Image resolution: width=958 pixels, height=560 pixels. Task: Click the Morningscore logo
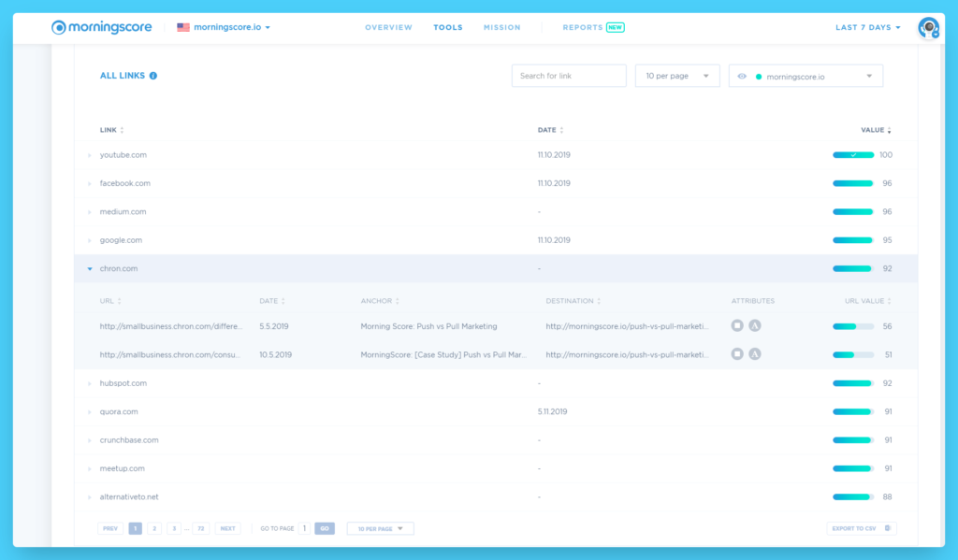click(101, 27)
